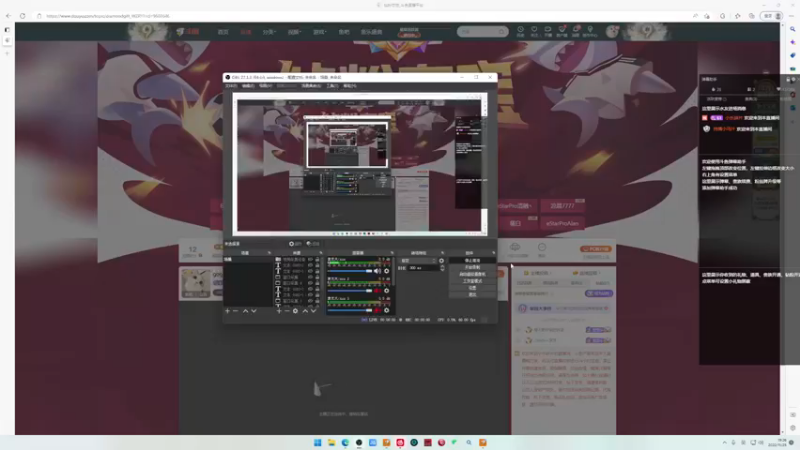Toggle lock of top source row
The image size is (800, 450).
click(x=317, y=260)
